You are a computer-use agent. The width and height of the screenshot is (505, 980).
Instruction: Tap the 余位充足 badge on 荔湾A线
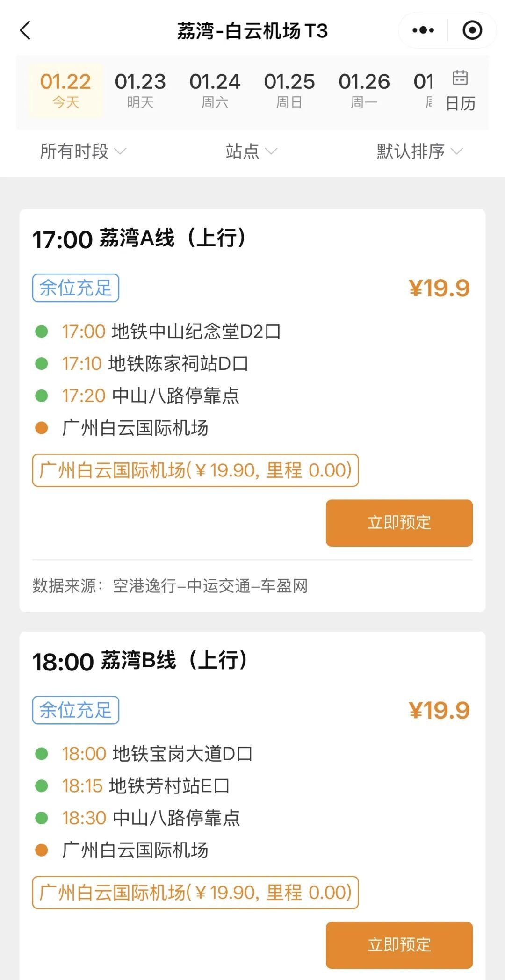point(76,288)
